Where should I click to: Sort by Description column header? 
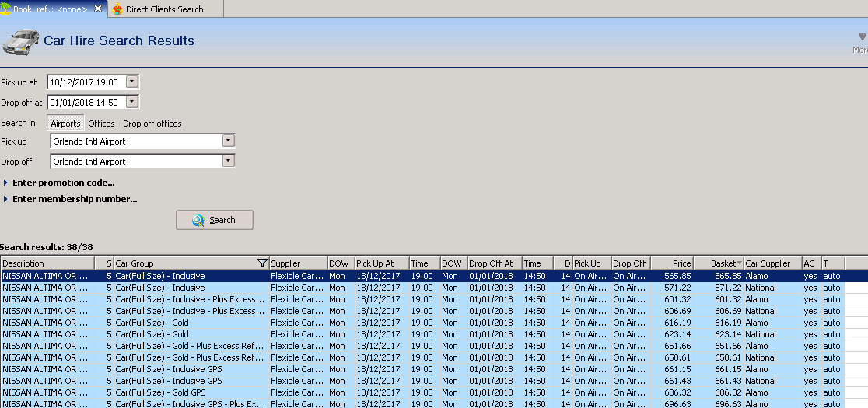(47, 263)
